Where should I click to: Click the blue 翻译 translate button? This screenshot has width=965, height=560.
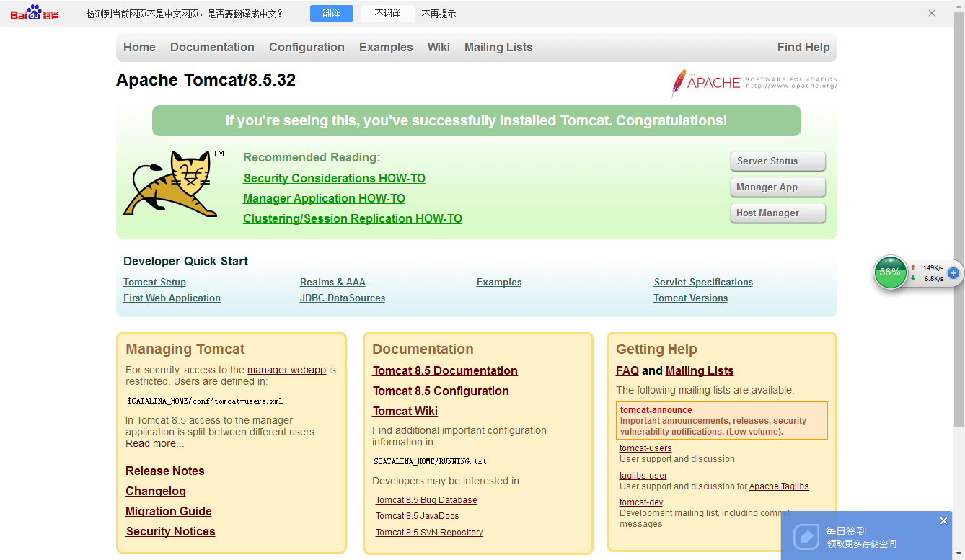pyautogui.click(x=332, y=13)
